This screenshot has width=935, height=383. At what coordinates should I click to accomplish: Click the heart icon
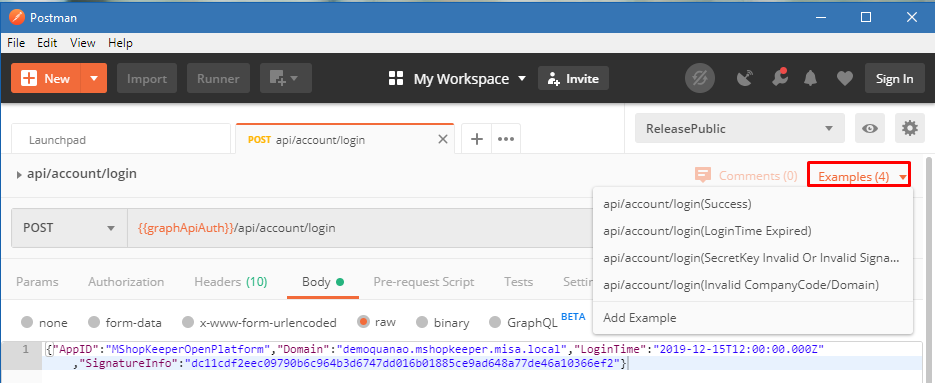(x=844, y=79)
